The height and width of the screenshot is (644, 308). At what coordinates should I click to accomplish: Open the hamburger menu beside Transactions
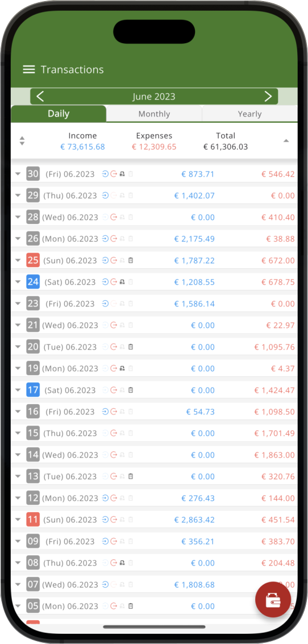[x=29, y=69]
